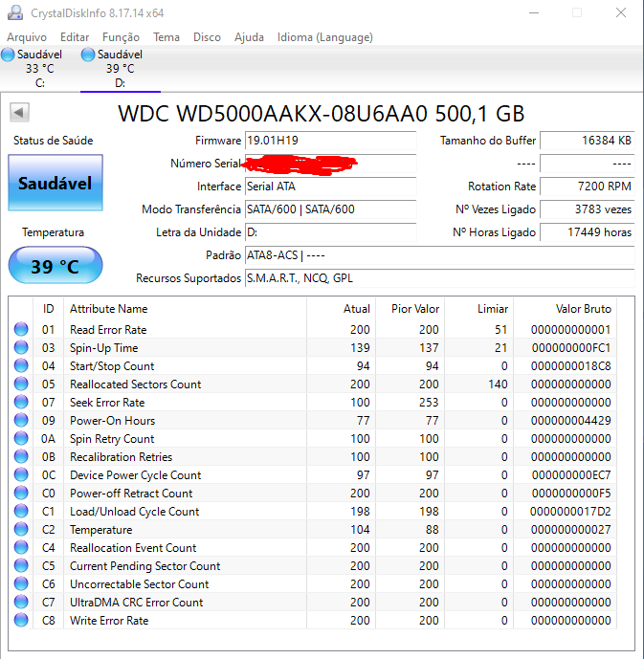Click status orb for Uncorrectable Sector Count
644x659 pixels.
(x=21, y=583)
